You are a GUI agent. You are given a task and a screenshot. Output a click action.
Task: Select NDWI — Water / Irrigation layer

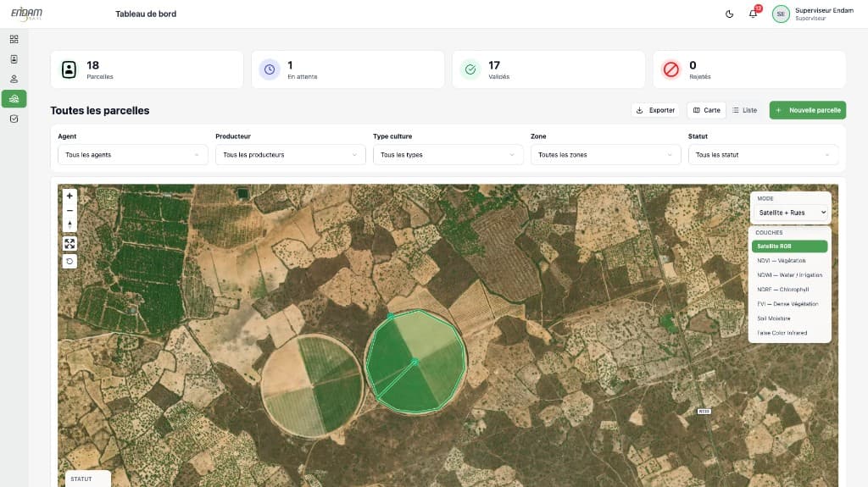click(x=790, y=275)
